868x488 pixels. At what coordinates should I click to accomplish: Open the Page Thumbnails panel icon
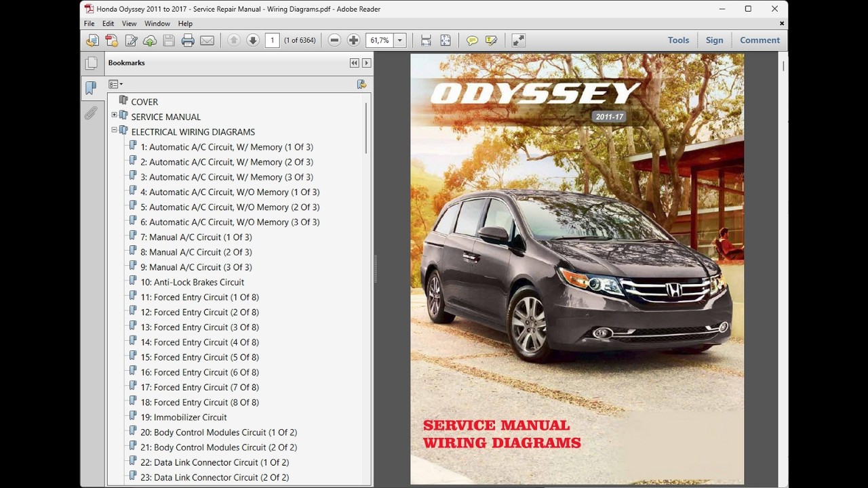coord(91,63)
